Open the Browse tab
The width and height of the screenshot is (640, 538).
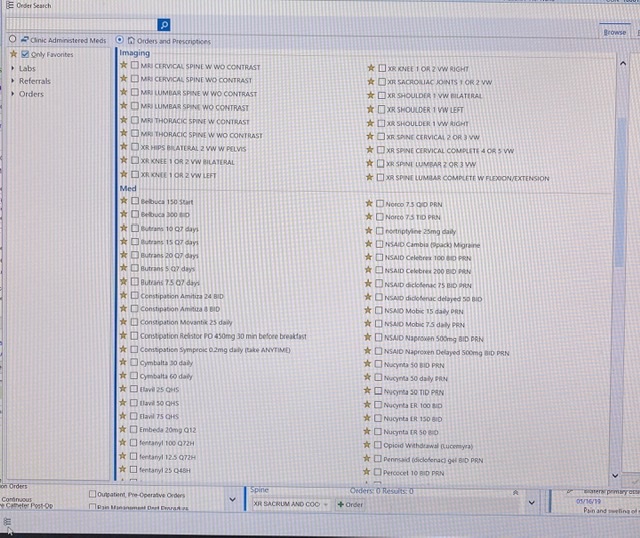coord(615,32)
